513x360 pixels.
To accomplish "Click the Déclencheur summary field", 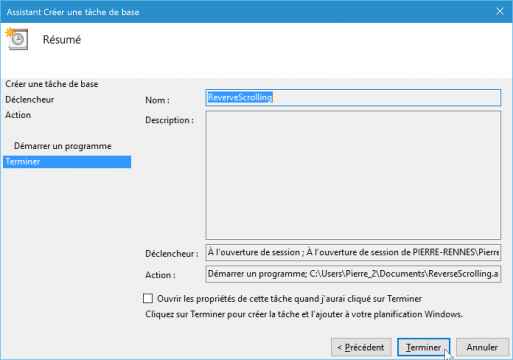I will pos(353,252).
